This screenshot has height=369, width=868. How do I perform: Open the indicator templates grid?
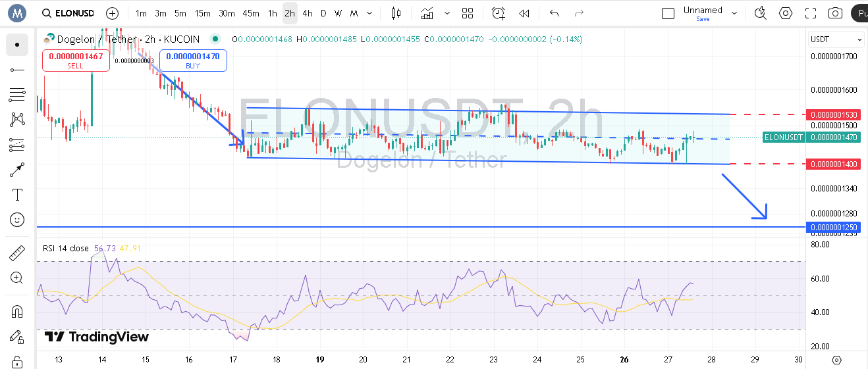[468, 13]
